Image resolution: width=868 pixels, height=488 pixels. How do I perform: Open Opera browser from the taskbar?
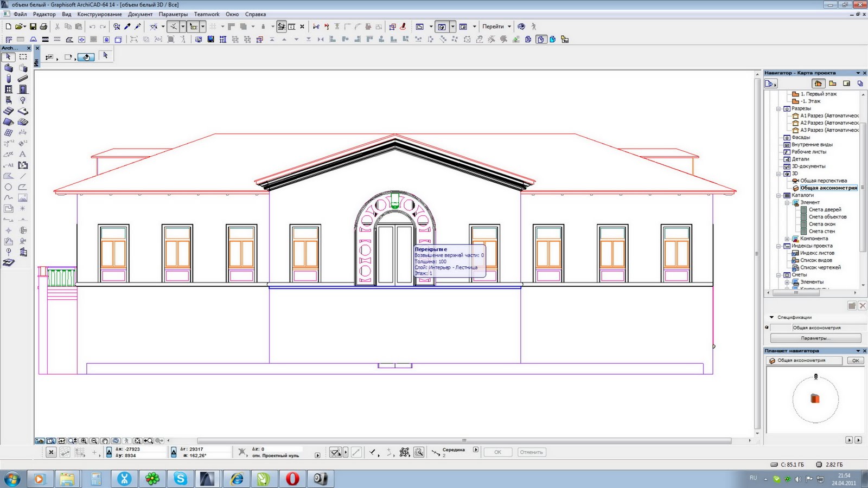click(x=292, y=479)
